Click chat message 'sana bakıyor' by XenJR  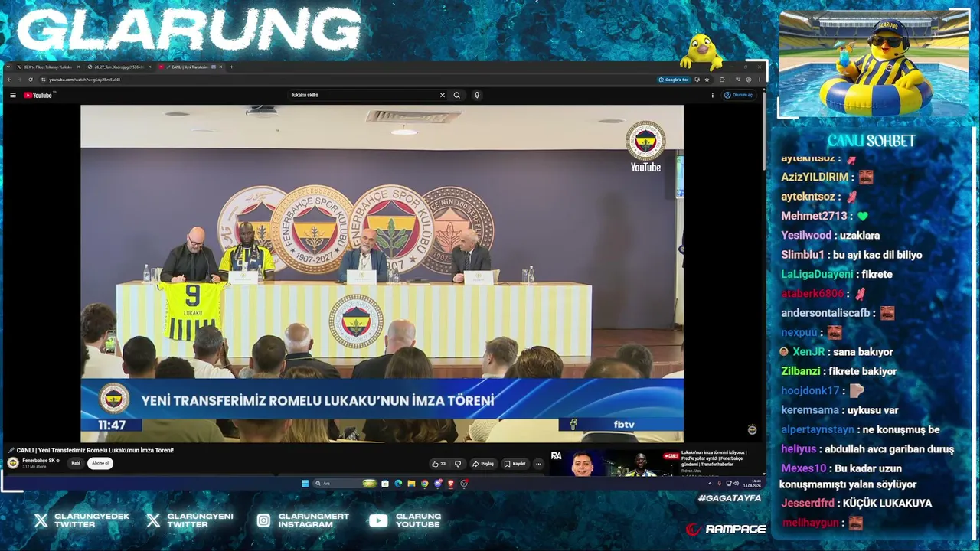pyautogui.click(x=863, y=352)
